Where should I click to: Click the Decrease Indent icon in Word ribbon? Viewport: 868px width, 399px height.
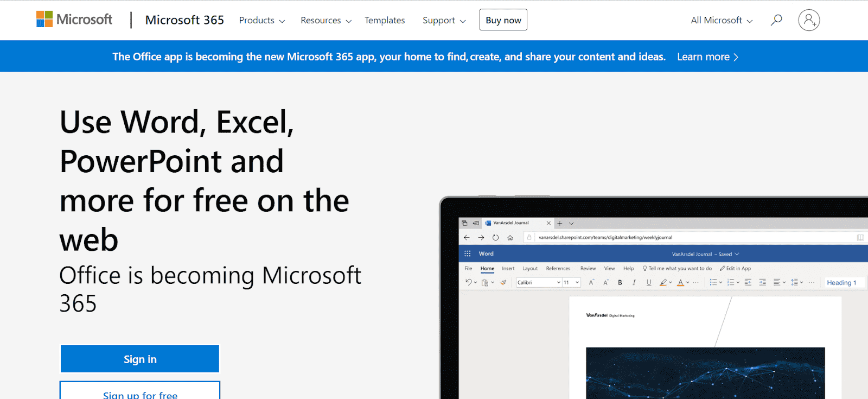coord(748,282)
